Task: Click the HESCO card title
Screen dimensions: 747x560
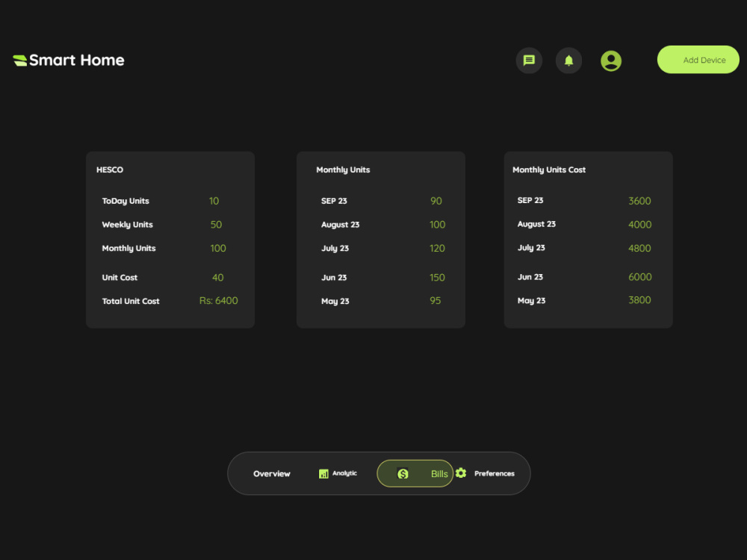Action: click(x=110, y=169)
